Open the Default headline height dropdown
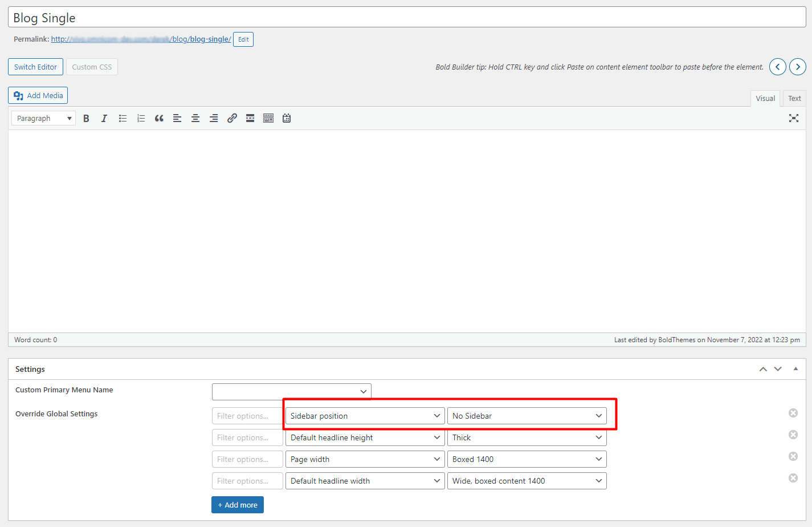The height and width of the screenshot is (527, 812). 365,437
